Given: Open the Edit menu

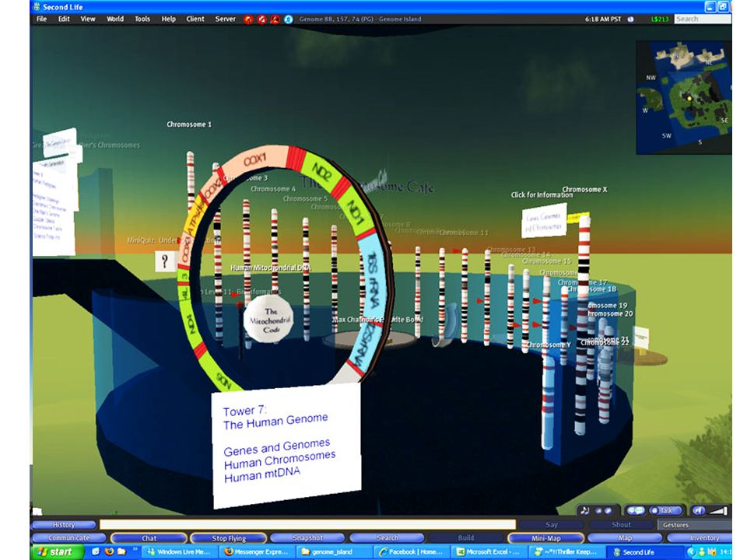Looking at the screenshot, I should pos(64,19).
